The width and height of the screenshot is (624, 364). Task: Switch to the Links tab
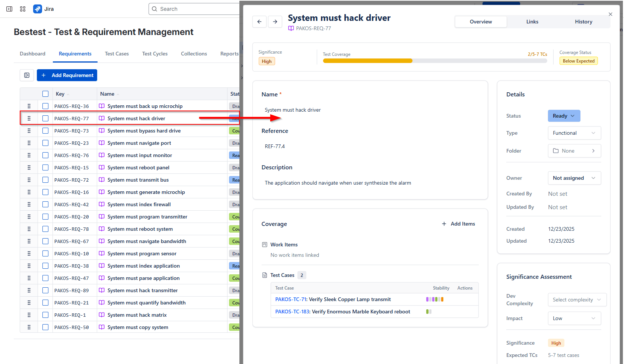tap(532, 22)
